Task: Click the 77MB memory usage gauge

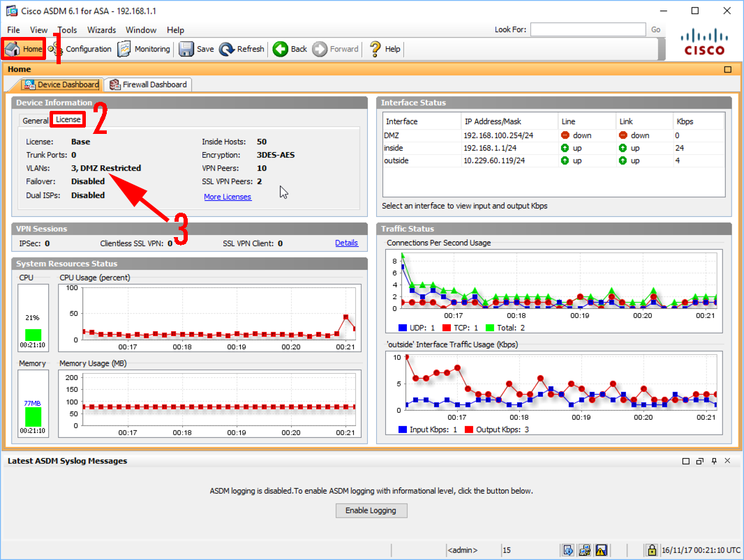Action: coord(34,404)
